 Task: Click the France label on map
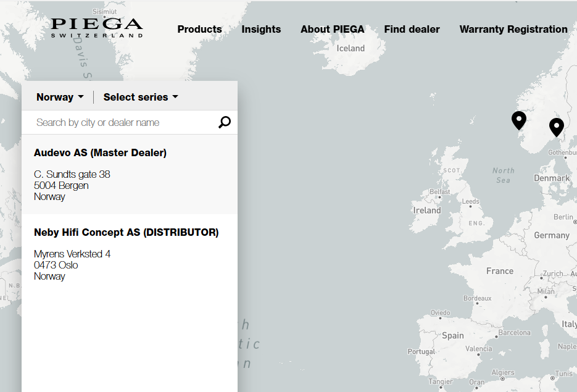tap(499, 270)
